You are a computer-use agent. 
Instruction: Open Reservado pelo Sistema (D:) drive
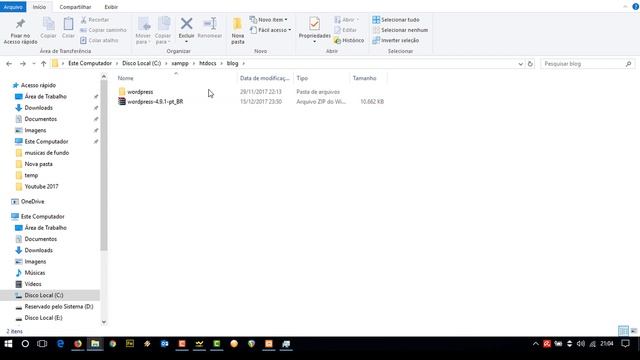[x=59, y=307]
